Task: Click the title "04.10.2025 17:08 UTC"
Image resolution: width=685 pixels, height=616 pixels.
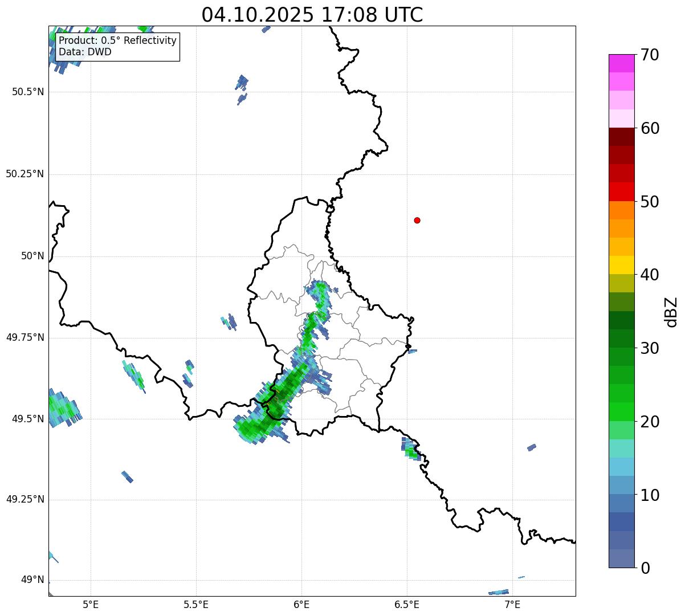Action: (x=312, y=14)
